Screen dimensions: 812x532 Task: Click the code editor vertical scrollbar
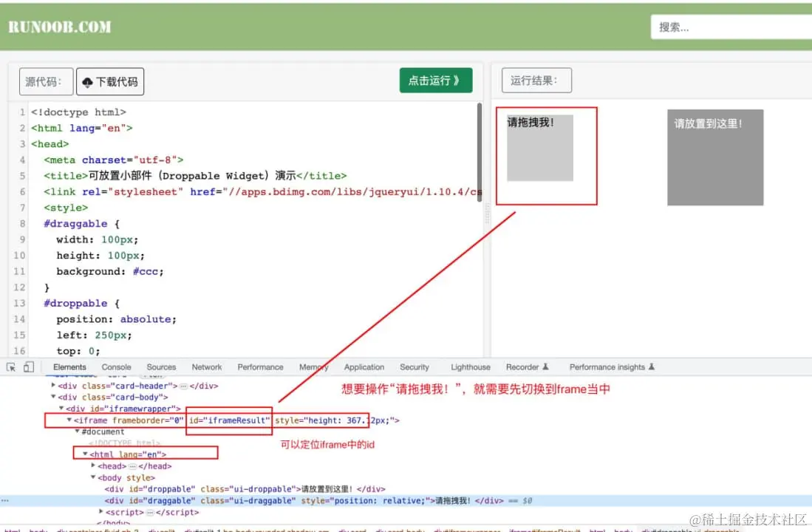(480, 151)
